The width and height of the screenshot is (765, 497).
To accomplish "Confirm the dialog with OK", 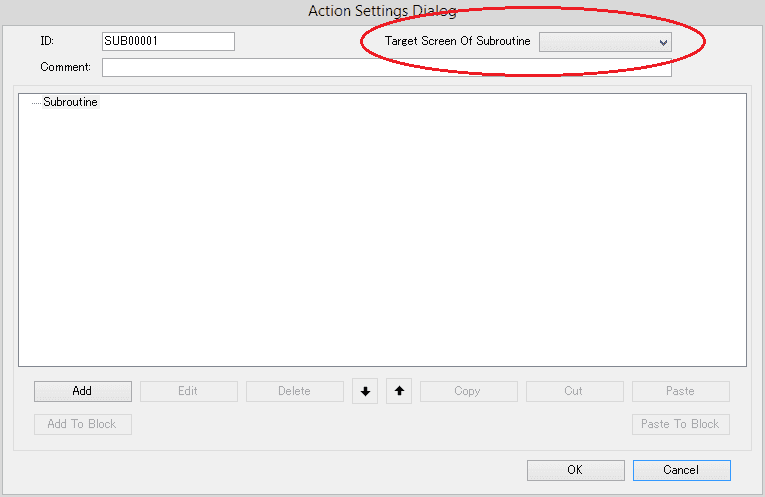I will pos(575,470).
